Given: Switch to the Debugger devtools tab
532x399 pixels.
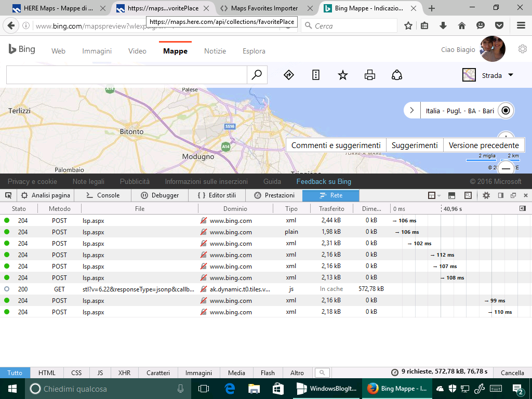Looking at the screenshot, I should coord(160,195).
